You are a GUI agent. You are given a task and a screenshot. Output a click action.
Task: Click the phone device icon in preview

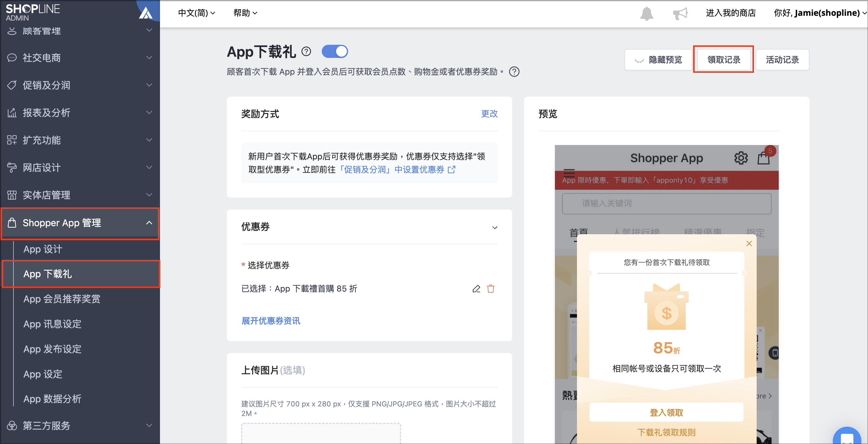pyautogui.click(x=774, y=353)
